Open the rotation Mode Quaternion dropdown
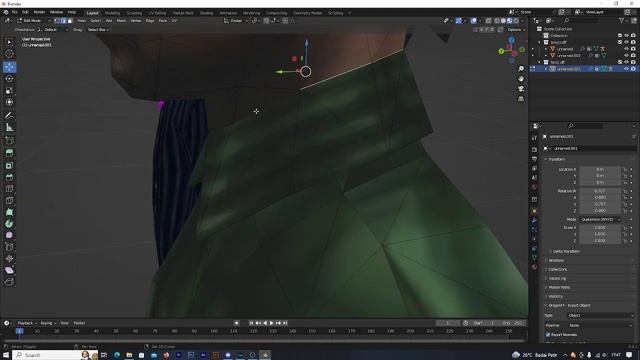640x360 pixels. [x=600, y=220]
